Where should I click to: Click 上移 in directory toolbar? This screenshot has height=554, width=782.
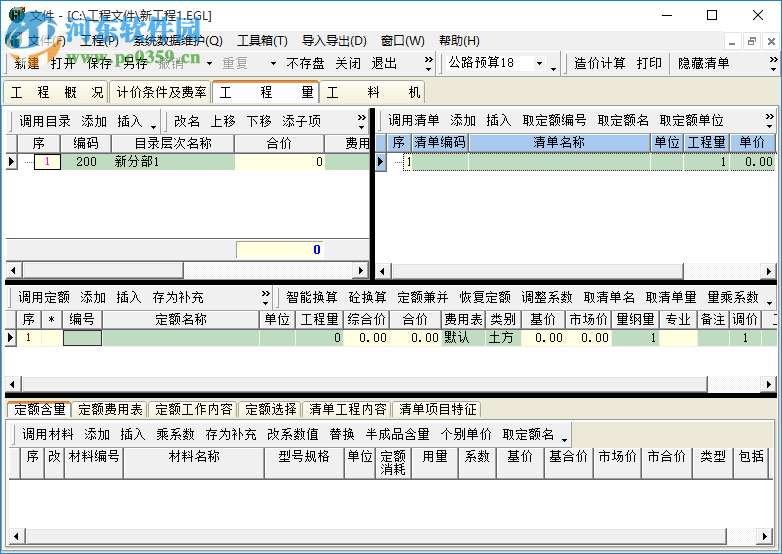pyautogui.click(x=223, y=121)
